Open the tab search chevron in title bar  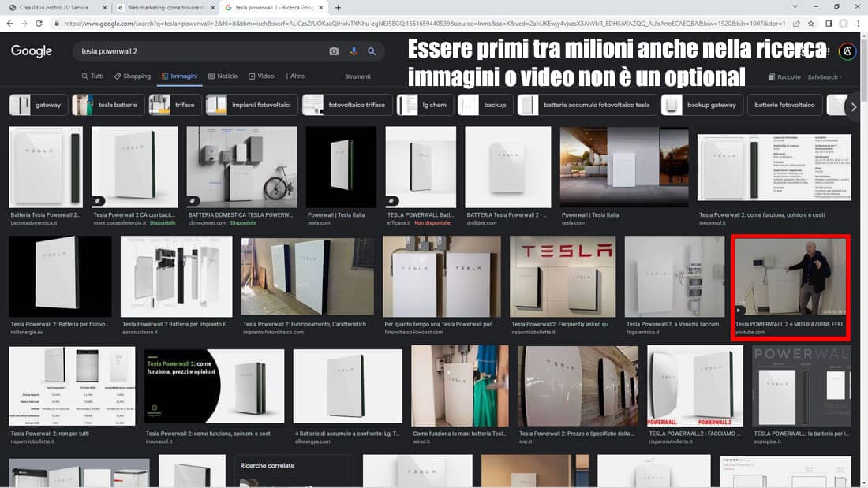point(795,6)
